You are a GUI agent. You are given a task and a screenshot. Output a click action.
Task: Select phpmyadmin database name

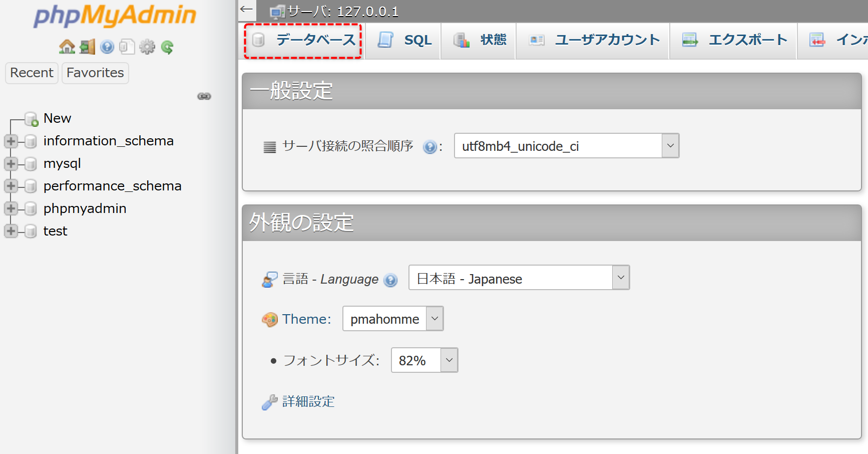(x=85, y=209)
